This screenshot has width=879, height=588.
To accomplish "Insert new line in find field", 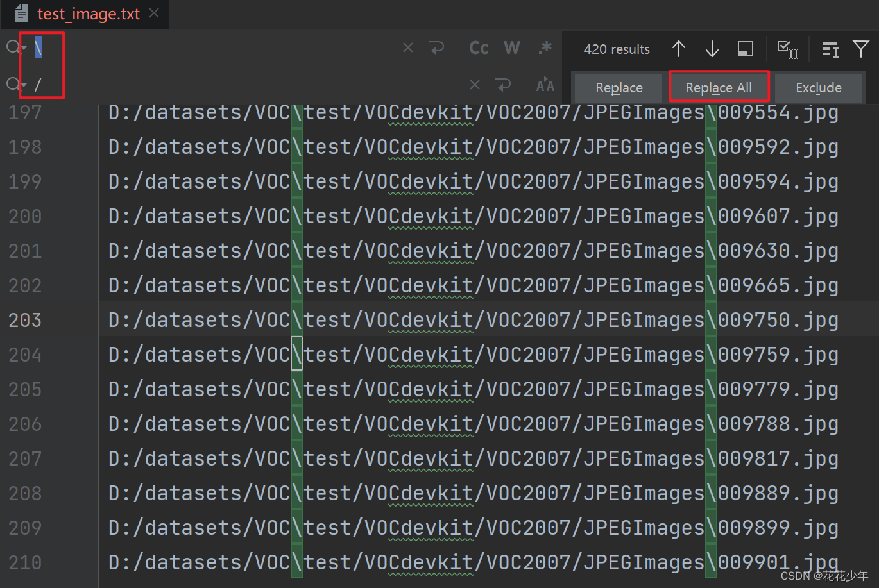I will click(437, 48).
